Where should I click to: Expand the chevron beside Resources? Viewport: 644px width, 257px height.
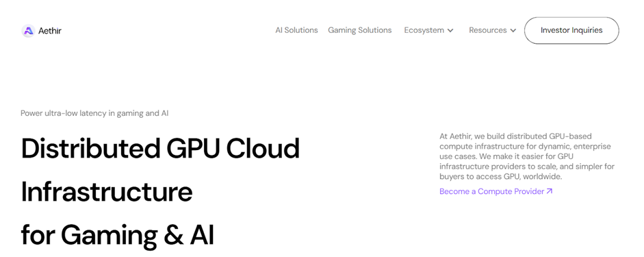point(513,30)
